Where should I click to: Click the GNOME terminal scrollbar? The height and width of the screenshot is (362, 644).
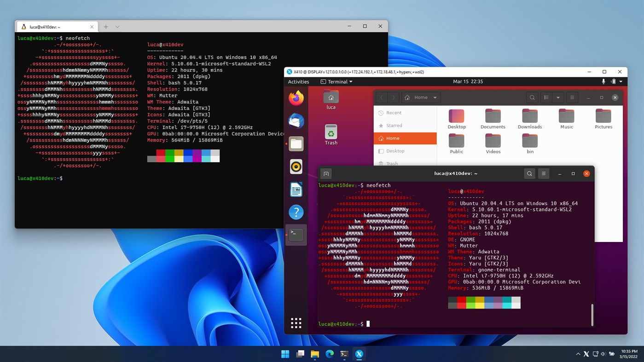(x=592, y=315)
